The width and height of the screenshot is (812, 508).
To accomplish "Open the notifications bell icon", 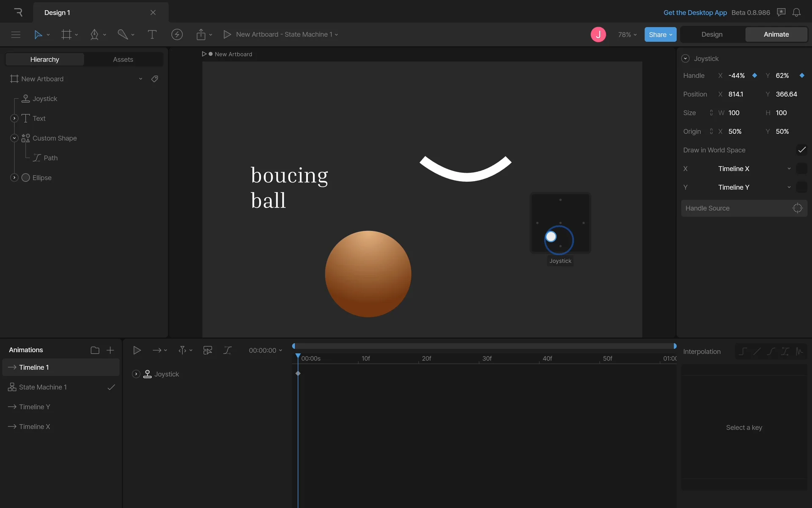I will (796, 13).
